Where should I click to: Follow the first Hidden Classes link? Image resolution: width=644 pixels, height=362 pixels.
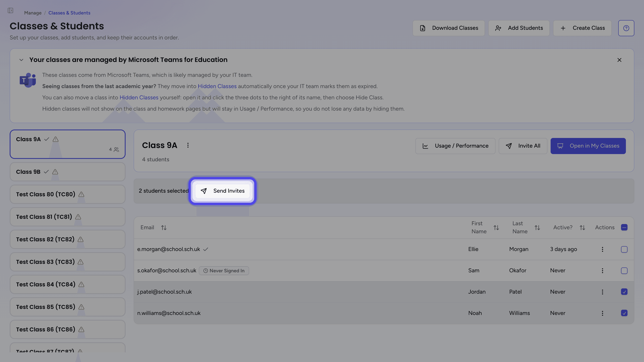(217, 86)
